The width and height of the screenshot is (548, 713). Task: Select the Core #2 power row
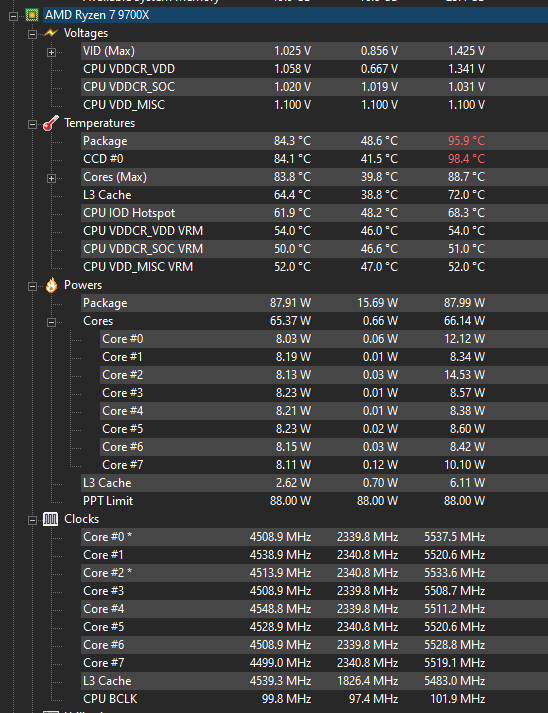324,375
